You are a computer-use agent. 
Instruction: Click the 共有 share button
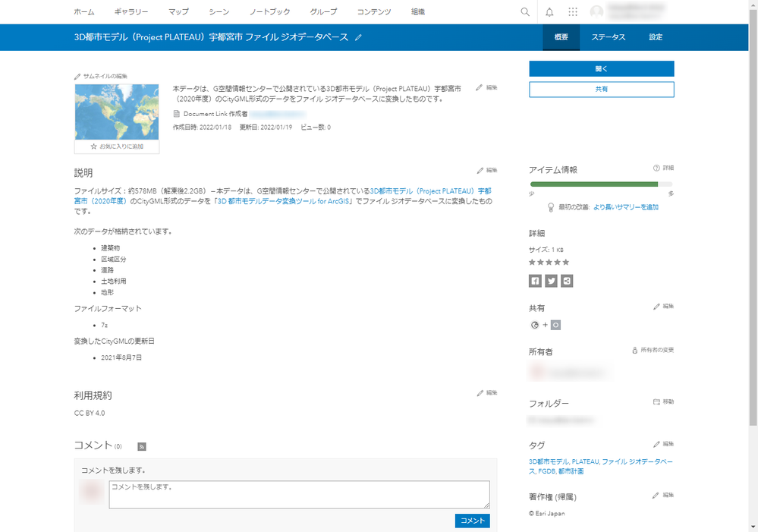click(x=602, y=90)
